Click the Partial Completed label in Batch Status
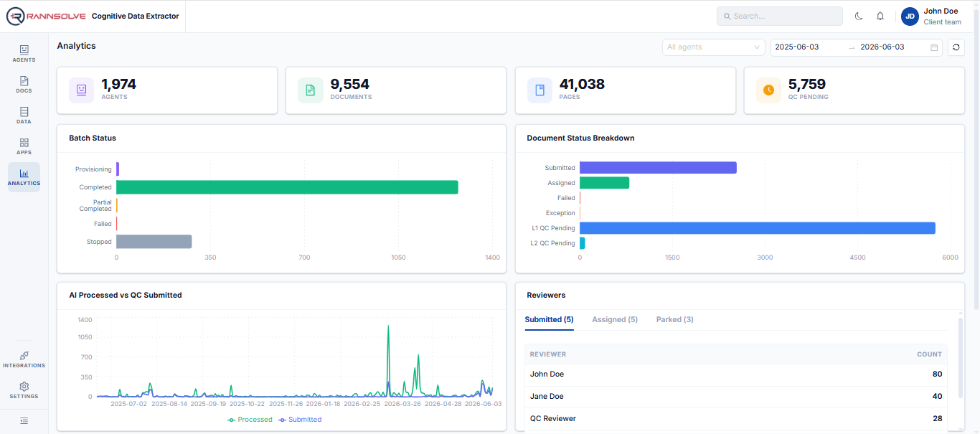Viewport: 980px width, 434px height. click(x=95, y=205)
